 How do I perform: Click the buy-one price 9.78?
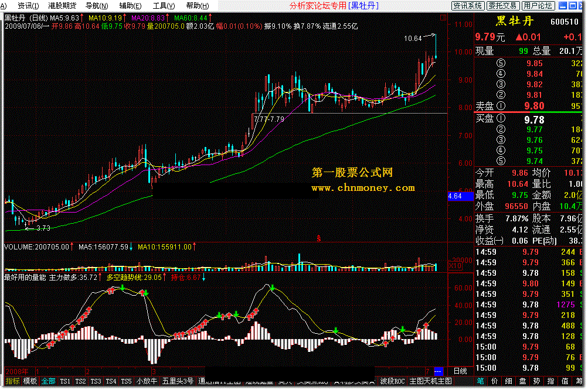pos(534,120)
